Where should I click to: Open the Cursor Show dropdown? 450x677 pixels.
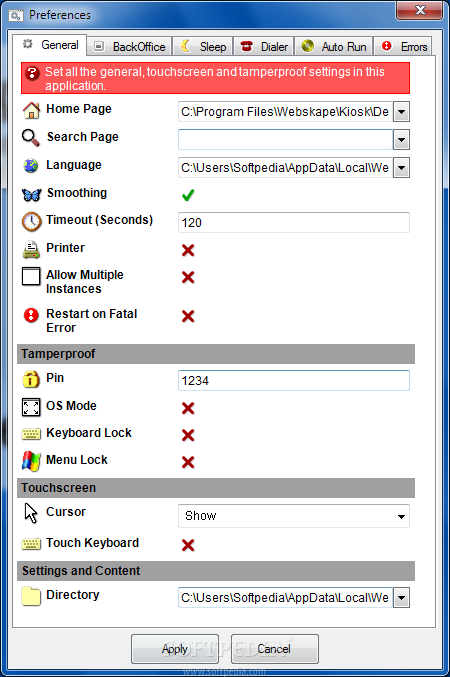point(294,516)
